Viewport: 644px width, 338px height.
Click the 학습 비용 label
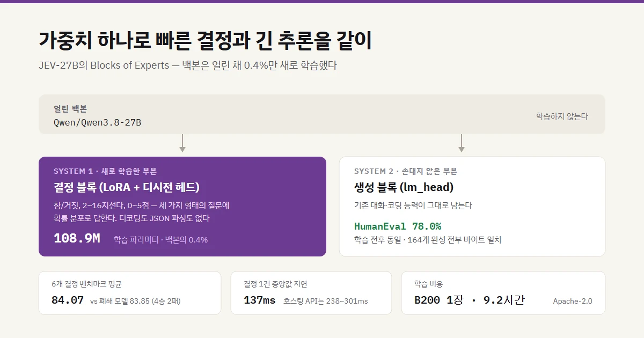pos(429,284)
